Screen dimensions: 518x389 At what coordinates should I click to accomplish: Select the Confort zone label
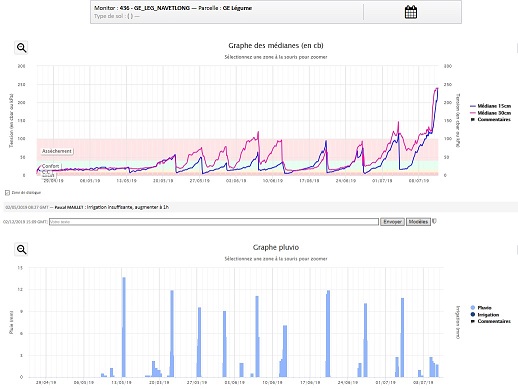coord(51,166)
